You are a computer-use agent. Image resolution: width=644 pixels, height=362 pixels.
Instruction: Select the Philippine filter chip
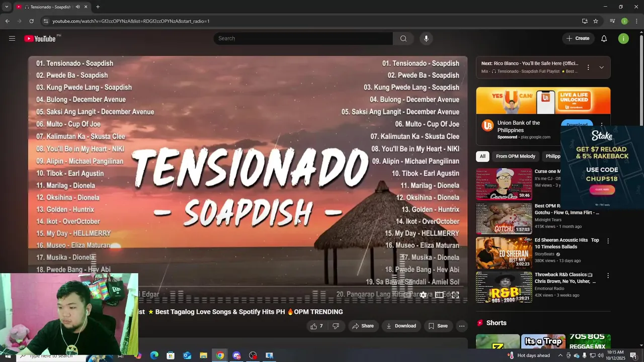(552, 156)
